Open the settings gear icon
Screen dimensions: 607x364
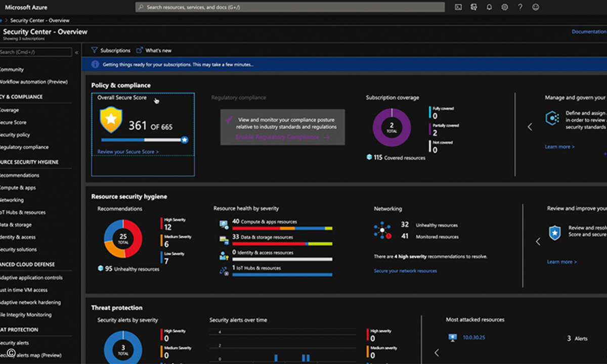tap(504, 7)
